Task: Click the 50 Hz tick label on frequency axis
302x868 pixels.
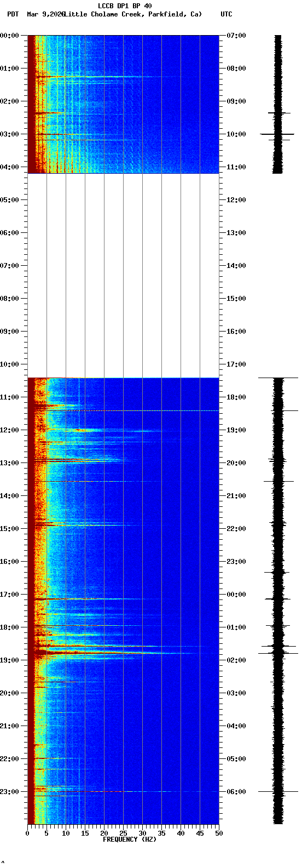Action: (x=219, y=833)
